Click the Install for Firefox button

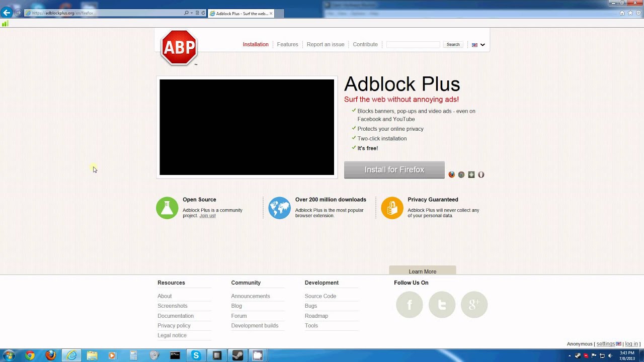click(x=394, y=170)
